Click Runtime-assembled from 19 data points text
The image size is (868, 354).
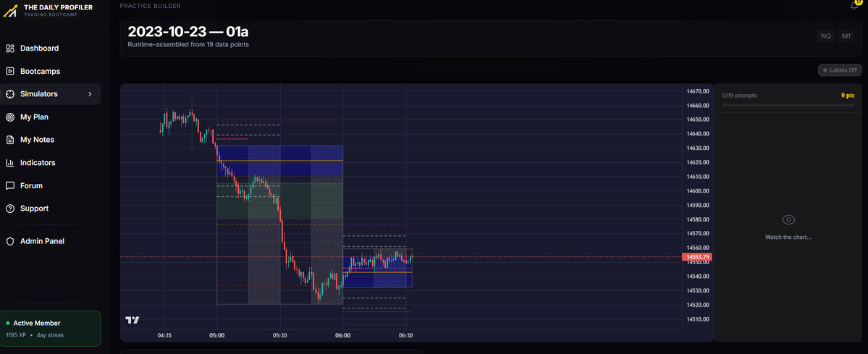tap(188, 44)
